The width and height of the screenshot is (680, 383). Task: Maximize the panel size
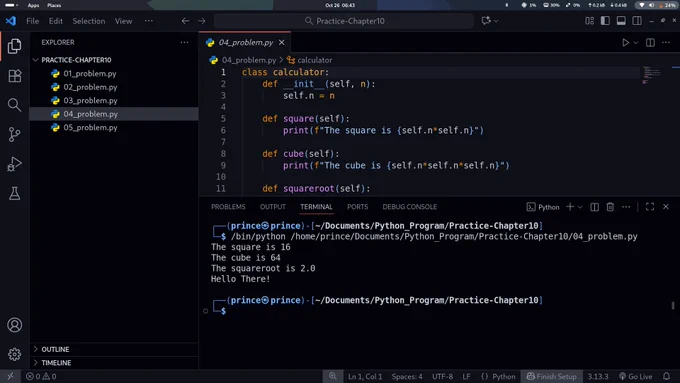650,207
